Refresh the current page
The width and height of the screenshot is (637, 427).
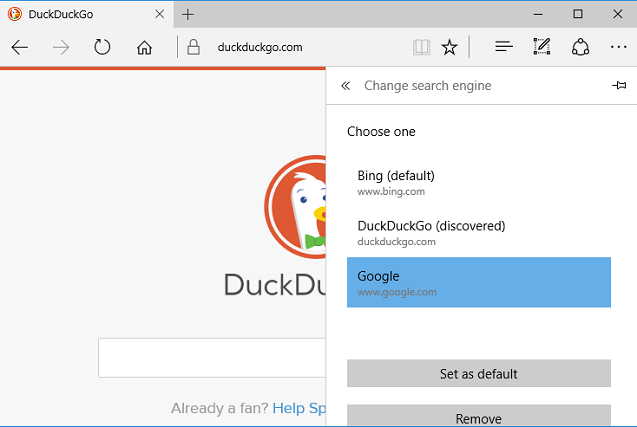click(x=102, y=47)
